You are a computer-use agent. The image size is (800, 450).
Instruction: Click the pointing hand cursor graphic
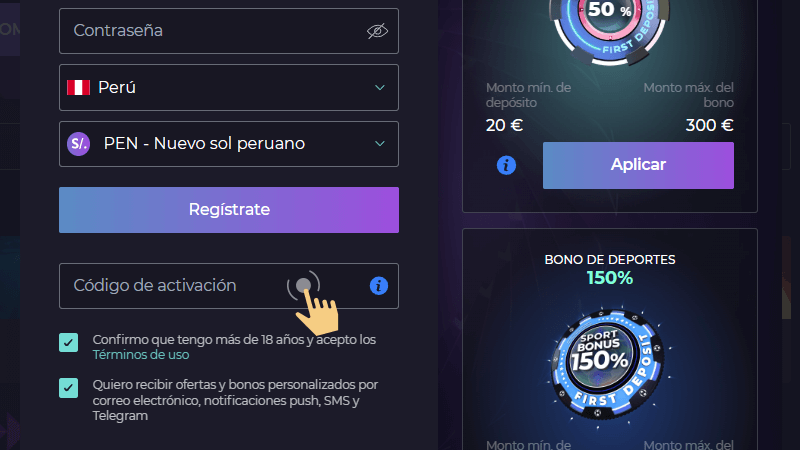312,305
